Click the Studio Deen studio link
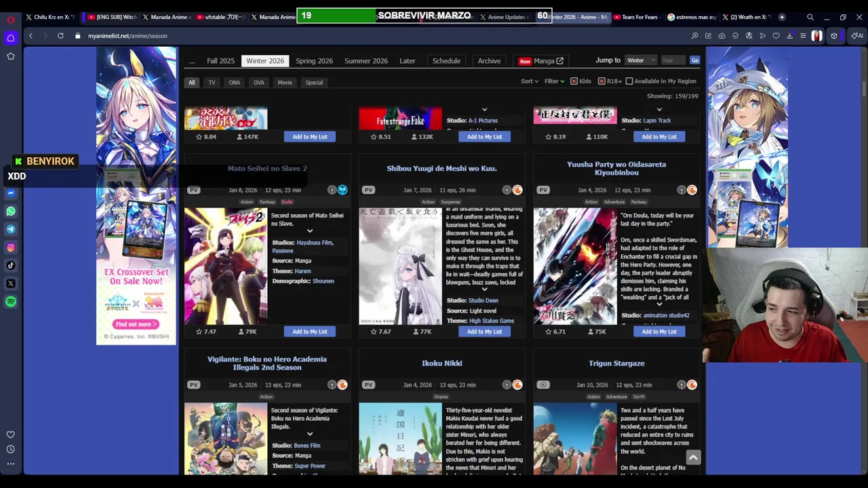This screenshot has height=488, width=868. point(483,300)
